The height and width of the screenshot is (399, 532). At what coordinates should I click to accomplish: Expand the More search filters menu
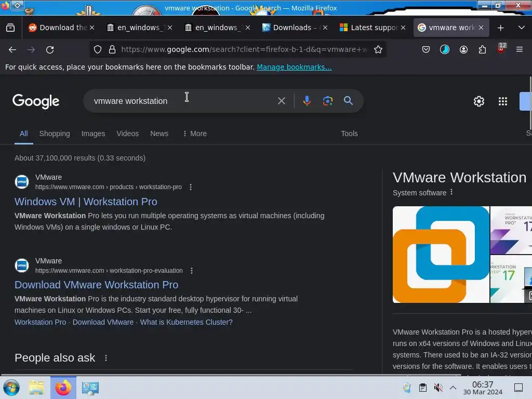pyautogui.click(x=195, y=134)
